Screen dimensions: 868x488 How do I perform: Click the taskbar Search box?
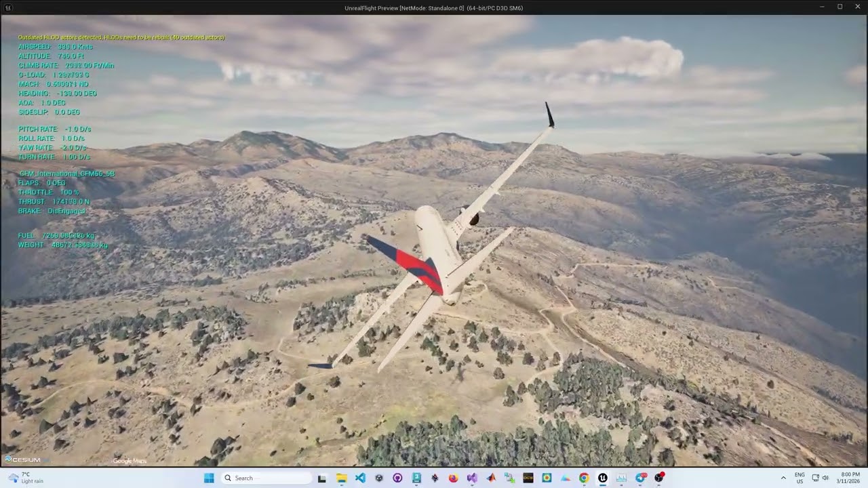click(267, 478)
